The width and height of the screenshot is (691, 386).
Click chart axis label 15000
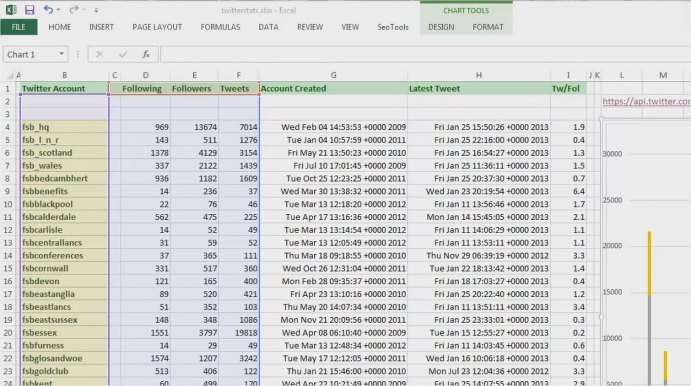(x=612, y=292)
